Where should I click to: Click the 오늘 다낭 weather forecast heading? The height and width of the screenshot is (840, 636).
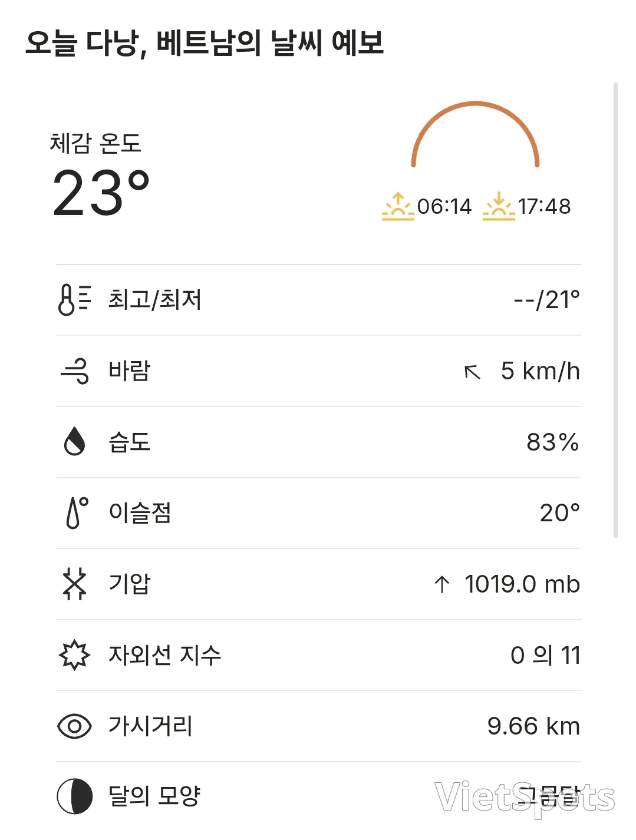[x=205, y=43]
